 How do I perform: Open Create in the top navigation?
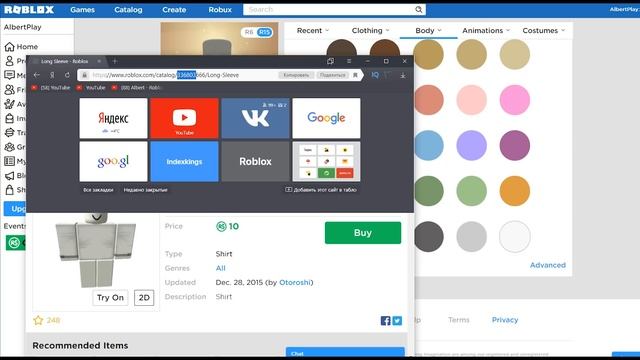pos(174,9)
